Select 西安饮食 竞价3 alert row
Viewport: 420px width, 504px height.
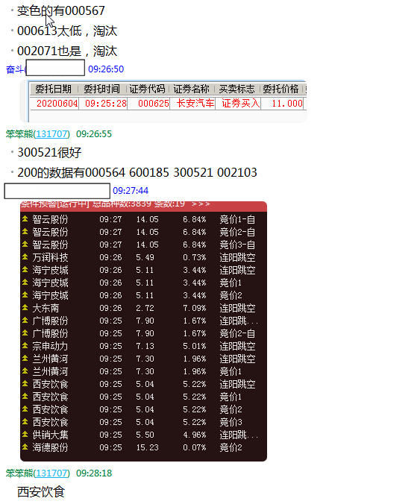(x=143, y=422)
